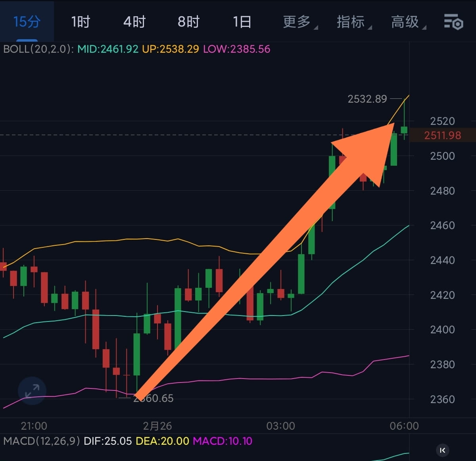Switch to the 8时 timeframe
476x461 pixels.
pos(188,21)
